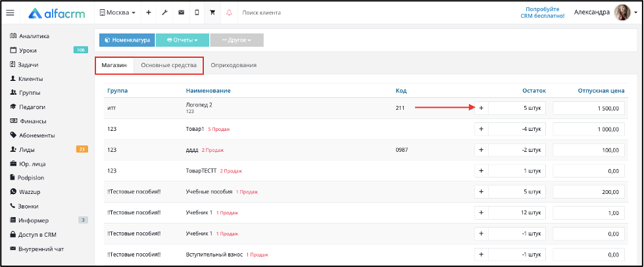
Task: Click plus button in Товар1 row
Action: (482, 129)
